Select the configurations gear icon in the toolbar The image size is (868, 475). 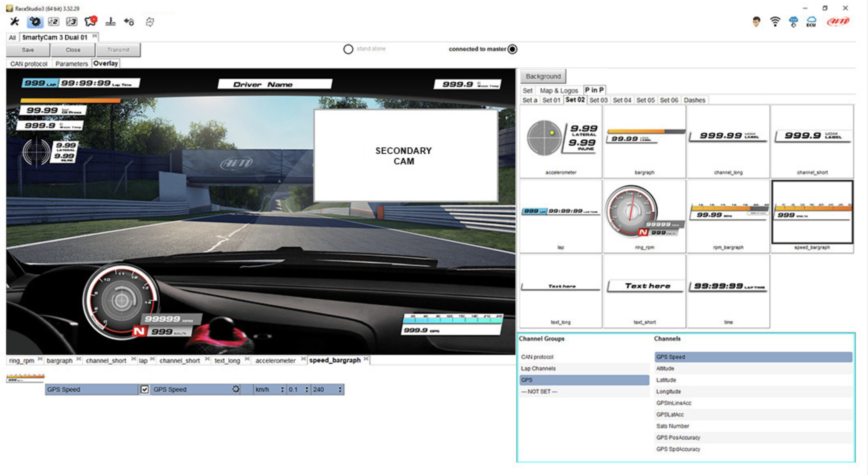point(34,22)
